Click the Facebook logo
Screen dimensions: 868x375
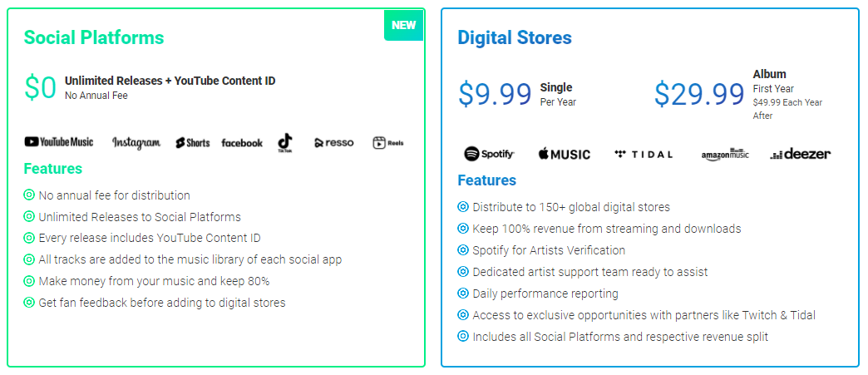[242, 143]
